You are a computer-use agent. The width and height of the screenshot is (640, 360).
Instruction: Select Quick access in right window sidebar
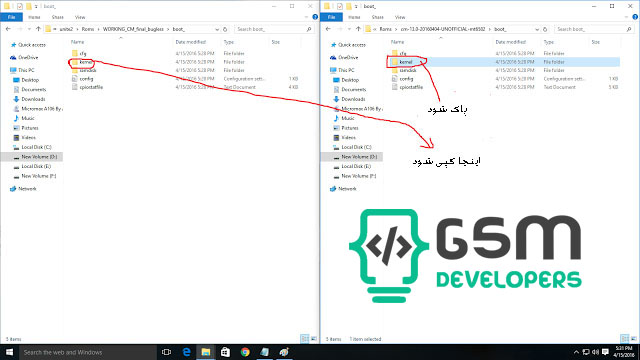tap(349, 45)
